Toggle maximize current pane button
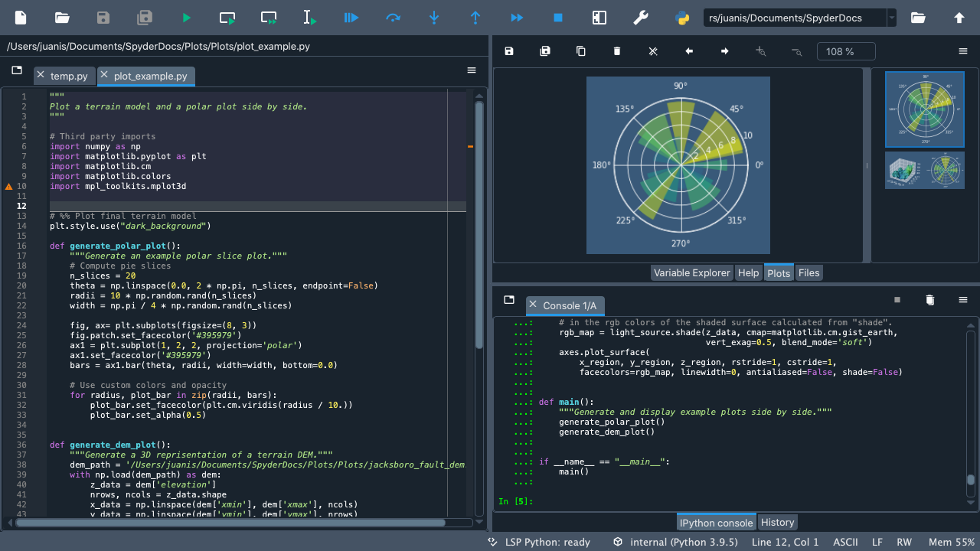 (599, 18)
